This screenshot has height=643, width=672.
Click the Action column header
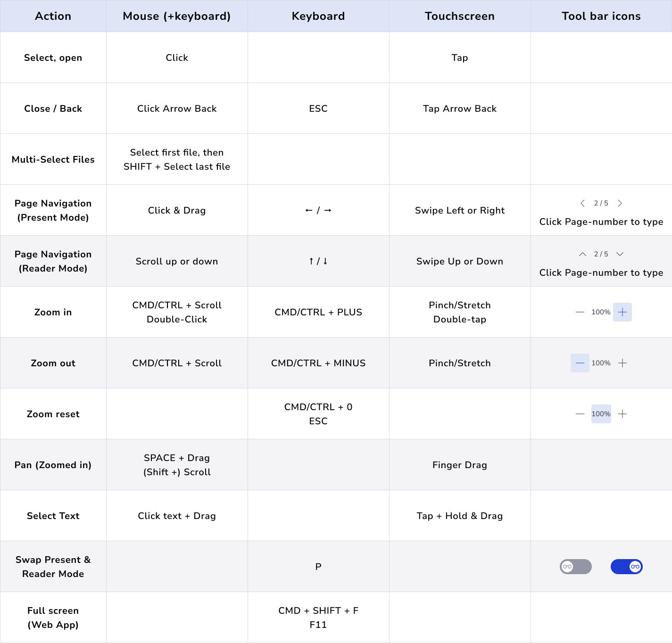(x=53, y=16)
